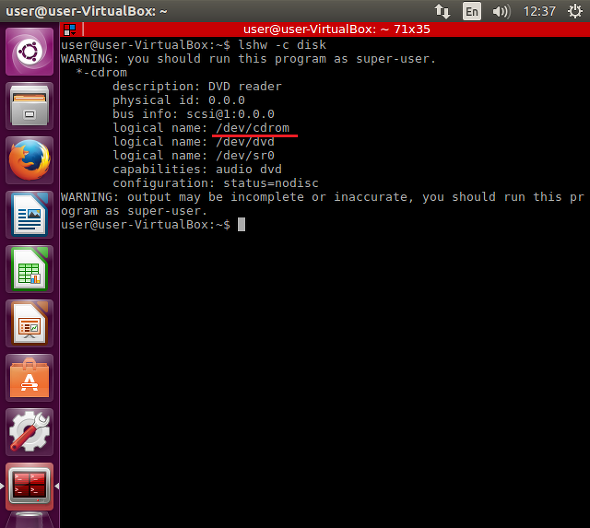Screen dimensions: 590x528
Task: Click the *-cdrom heading line
Action: pyautogui.click(x=101, y=73)
